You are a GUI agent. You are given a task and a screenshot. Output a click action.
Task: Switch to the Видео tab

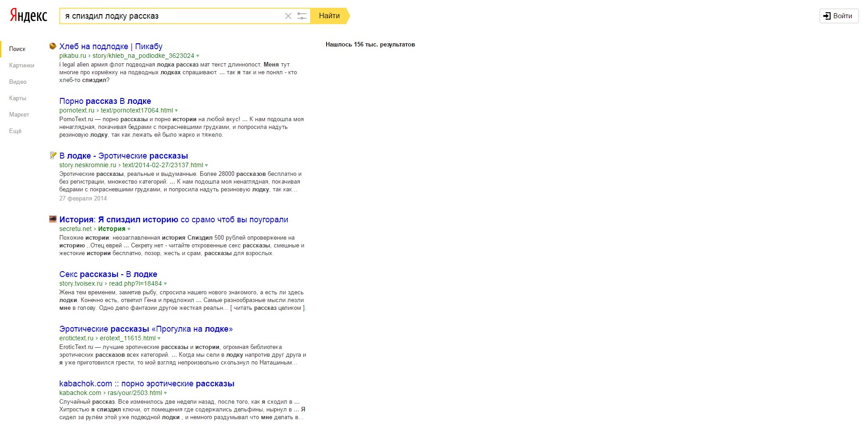tap(18, 82)
